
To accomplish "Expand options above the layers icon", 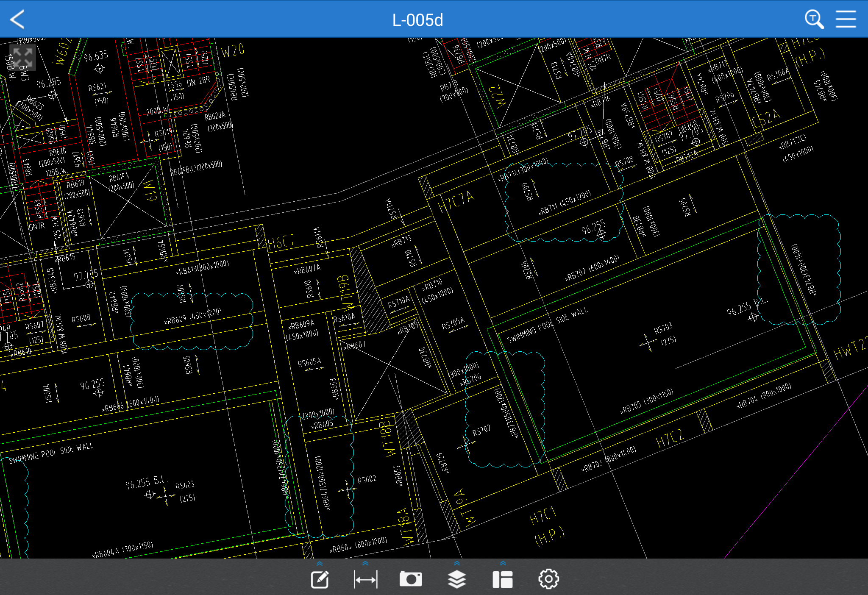I will click(456, 563).
